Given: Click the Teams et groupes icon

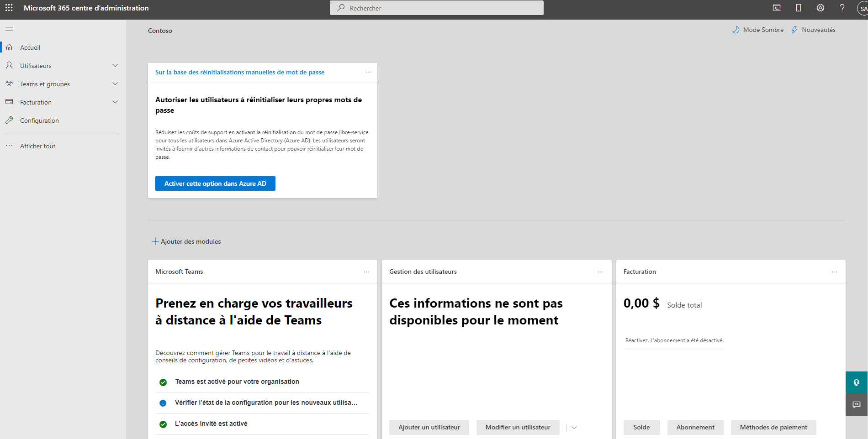Looking at the screenshot, I should (x=9, y=84).
